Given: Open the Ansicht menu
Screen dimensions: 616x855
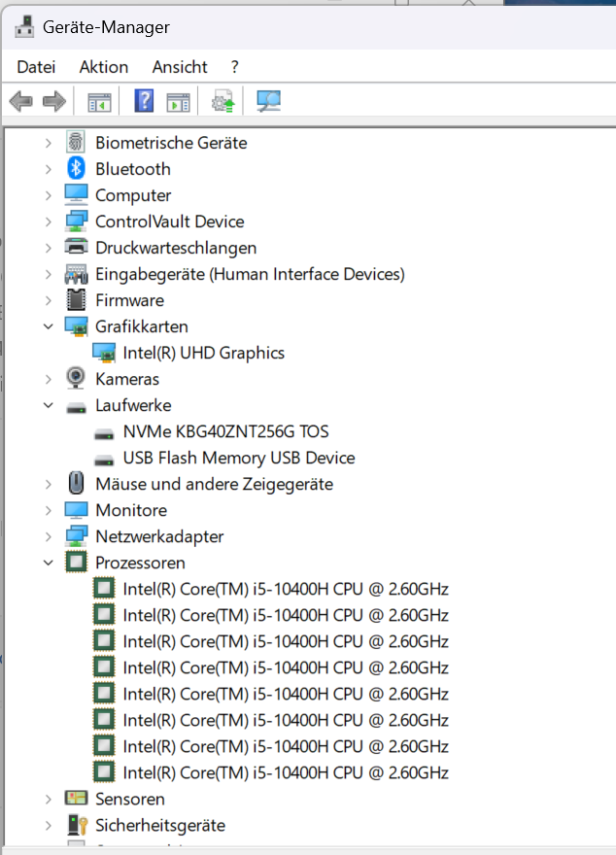Looking at the screenshot, I should point(180,67).
